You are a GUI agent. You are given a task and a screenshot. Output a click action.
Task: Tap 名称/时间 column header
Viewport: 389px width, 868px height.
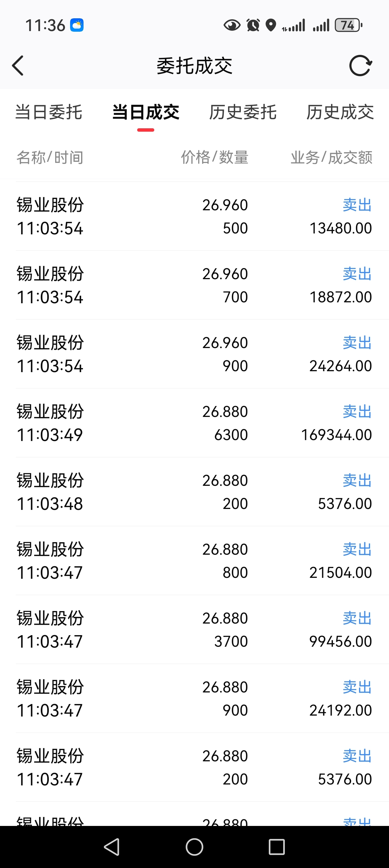pyautogui.click(x=50, y=157)
